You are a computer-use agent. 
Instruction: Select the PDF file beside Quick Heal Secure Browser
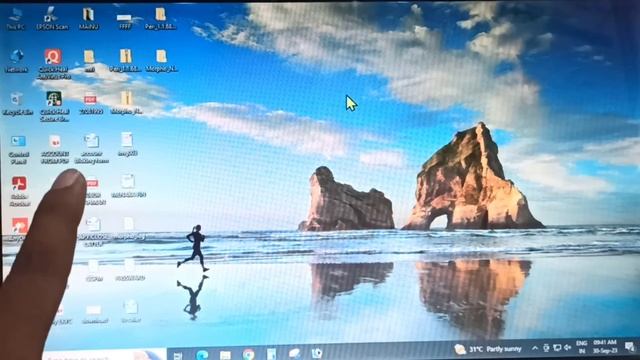pos(91,104)
